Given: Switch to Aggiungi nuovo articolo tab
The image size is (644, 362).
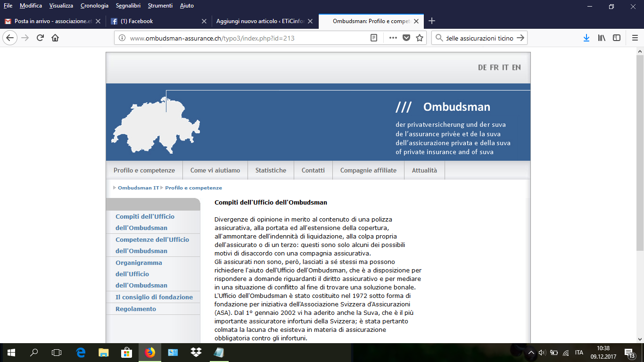Looking at the screenshot, I should coord(264,21).
